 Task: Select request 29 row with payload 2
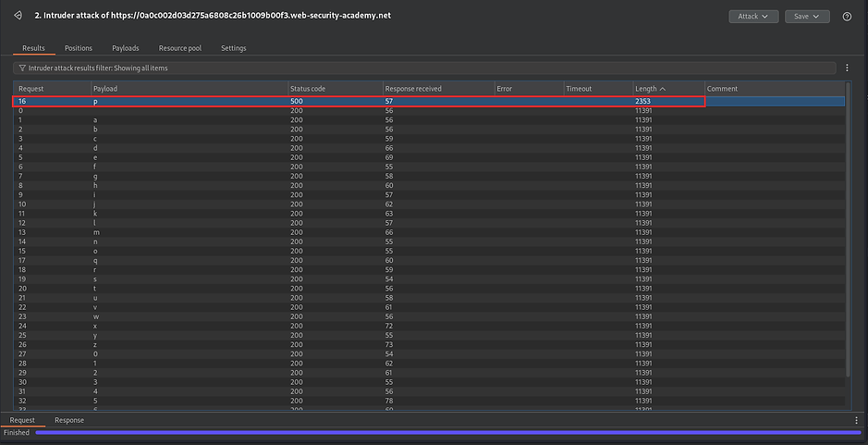tap(430, 373)
